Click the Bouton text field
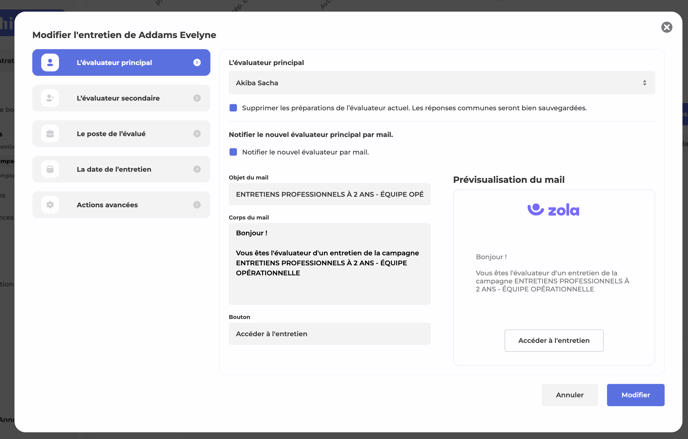 [x=329, y=334]
